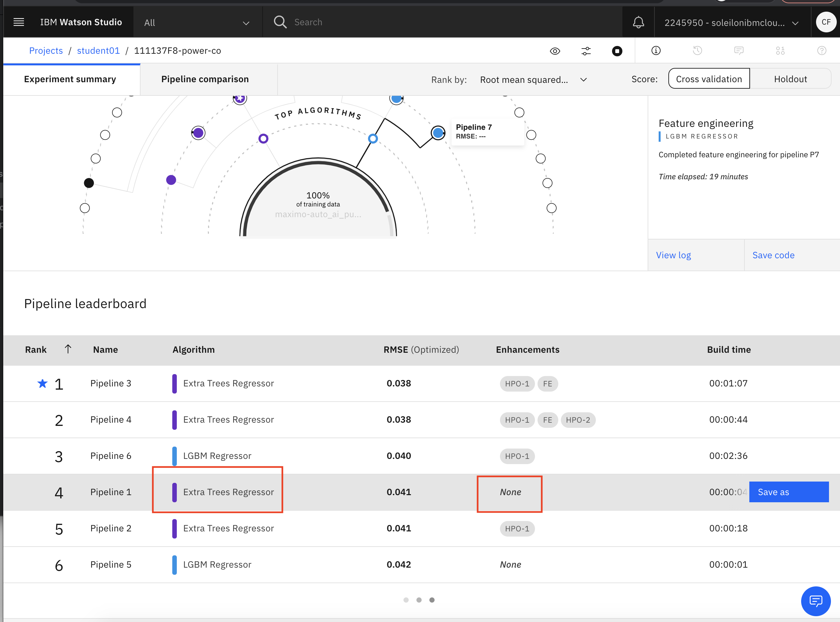The height and width of the screenshot is (622, 840).
Task: Click the share/nodes icon in toolbar
Action: tap(780, 51)
